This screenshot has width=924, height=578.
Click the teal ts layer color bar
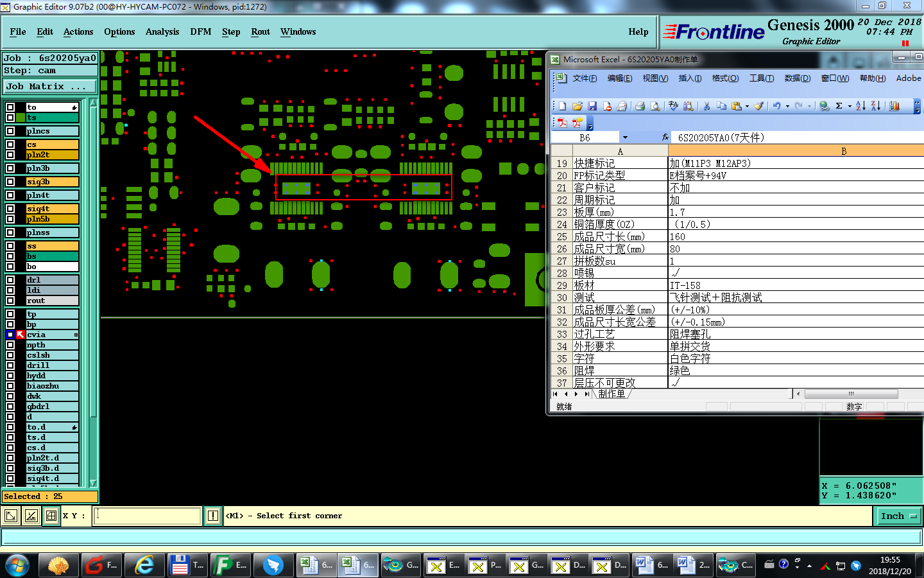[x=52, y=118]
